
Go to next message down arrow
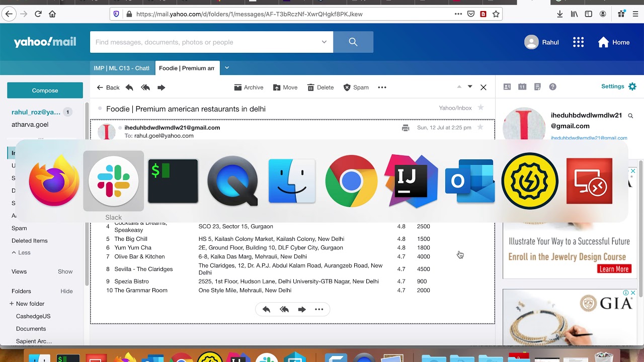point(470,86)
